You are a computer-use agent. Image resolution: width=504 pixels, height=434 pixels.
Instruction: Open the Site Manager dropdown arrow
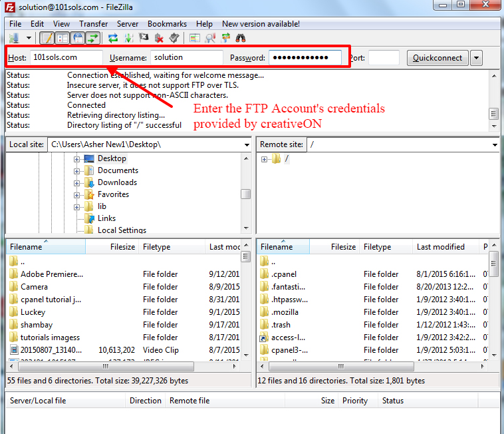click(29, 38)
